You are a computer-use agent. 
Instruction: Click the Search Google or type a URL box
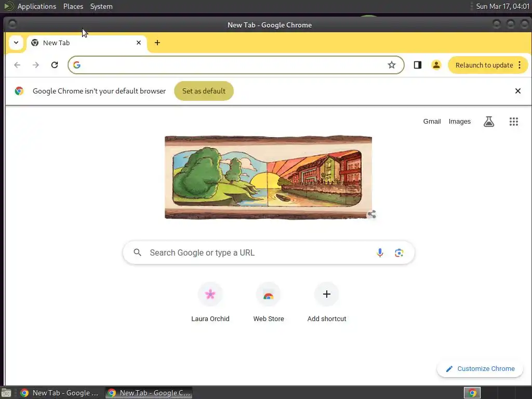tap(269, 253)
